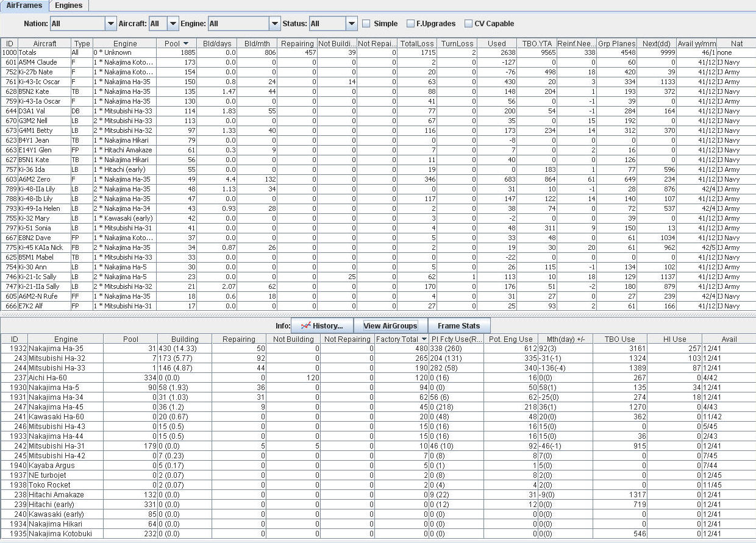This screenshot has width=756, height=543.
Task: Open the History button with chart icon
Action: point(322,325)
